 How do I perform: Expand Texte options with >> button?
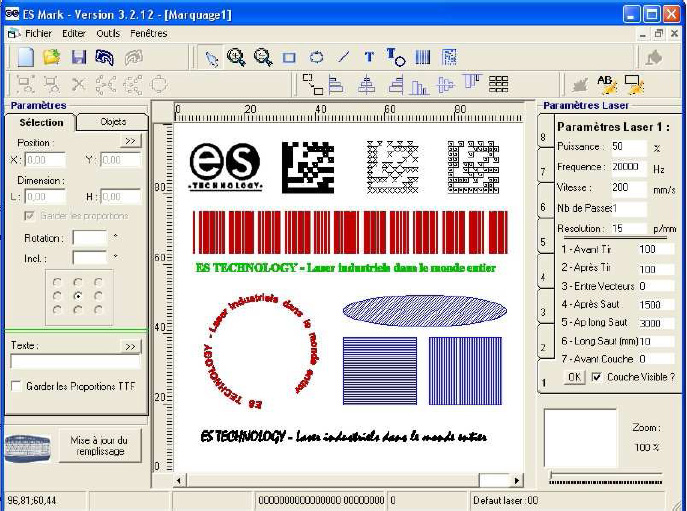click(x=130, y=346)
